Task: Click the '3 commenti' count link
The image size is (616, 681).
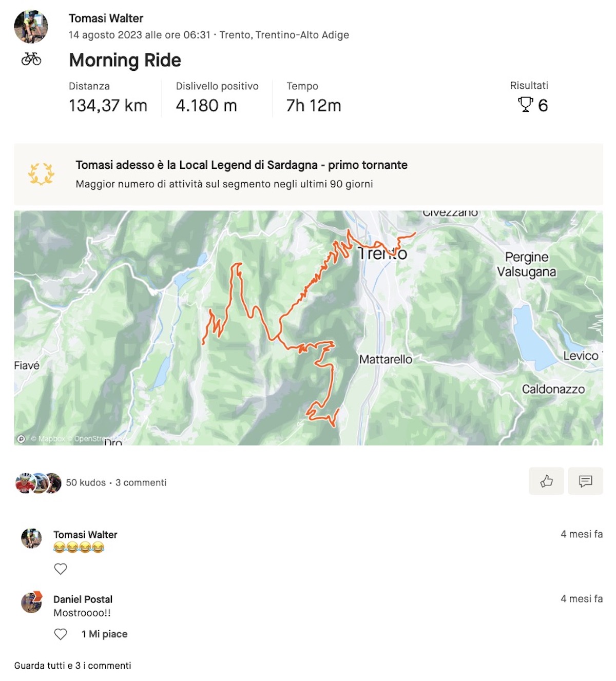Action: [x=141, y=482]
